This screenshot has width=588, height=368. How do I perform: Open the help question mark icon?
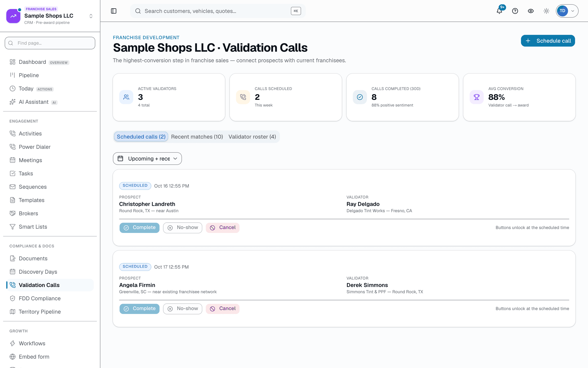515,11
